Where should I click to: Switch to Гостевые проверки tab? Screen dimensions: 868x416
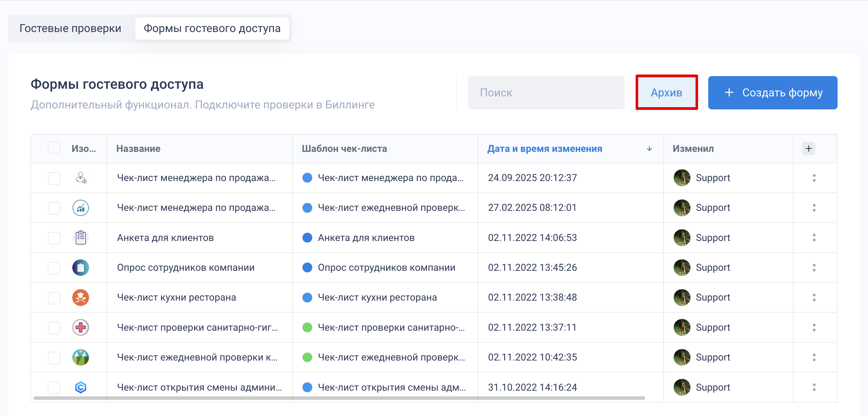tap(70, 28)
